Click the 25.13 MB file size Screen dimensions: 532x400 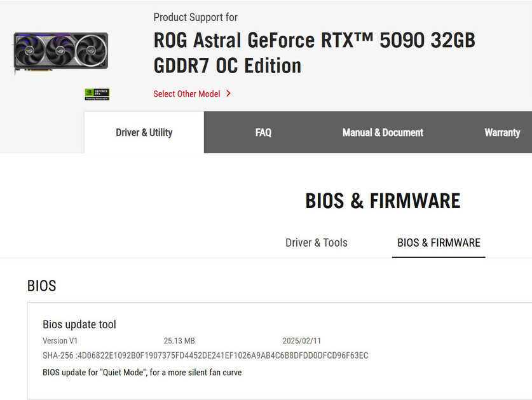pyautogui.click(x=179, y=341)
